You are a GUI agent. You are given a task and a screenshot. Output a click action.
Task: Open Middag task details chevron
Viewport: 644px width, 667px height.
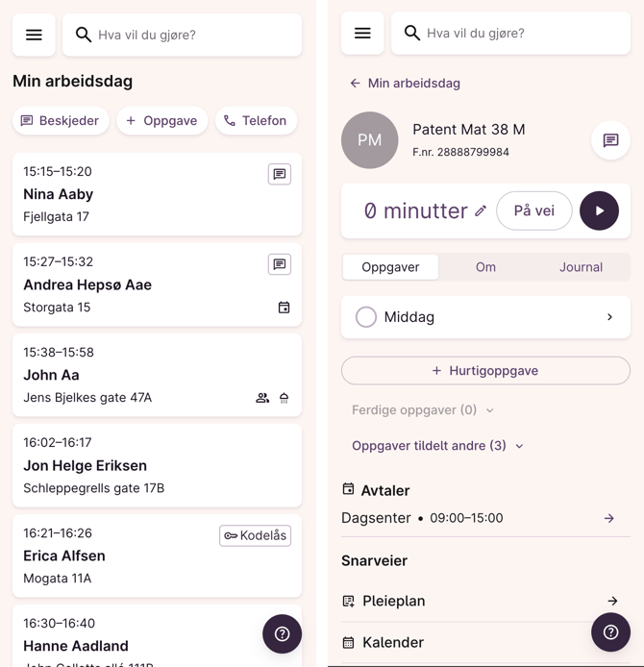pos(609,317)
